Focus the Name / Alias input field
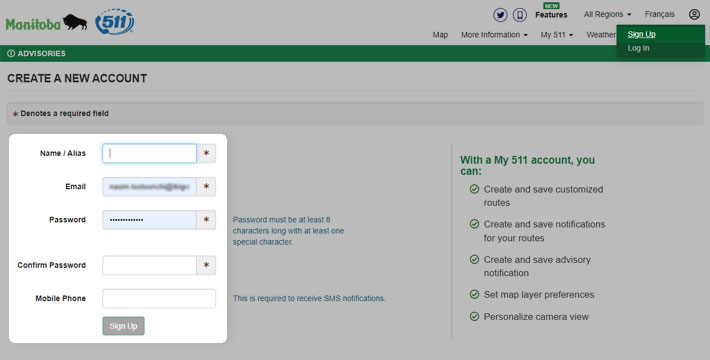This screenshot has height=360, width=710. pos(149,154)
